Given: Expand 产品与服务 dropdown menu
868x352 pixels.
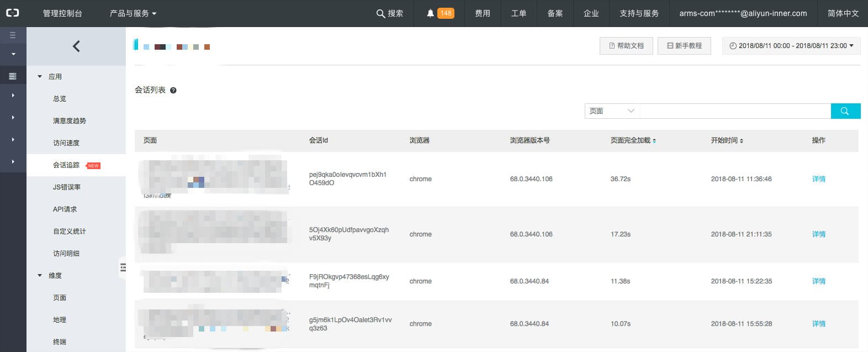Looking at the screenshot, I should (x=133, y=13).
